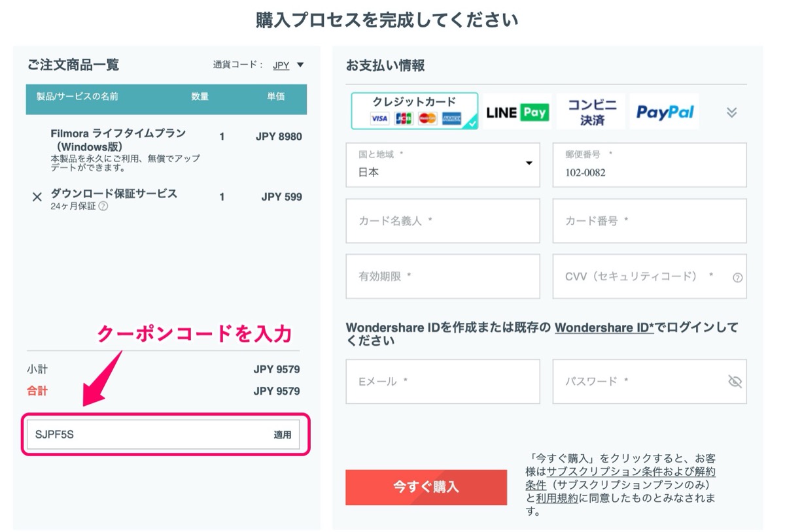Select PayPal payment method

click(665, 112)
